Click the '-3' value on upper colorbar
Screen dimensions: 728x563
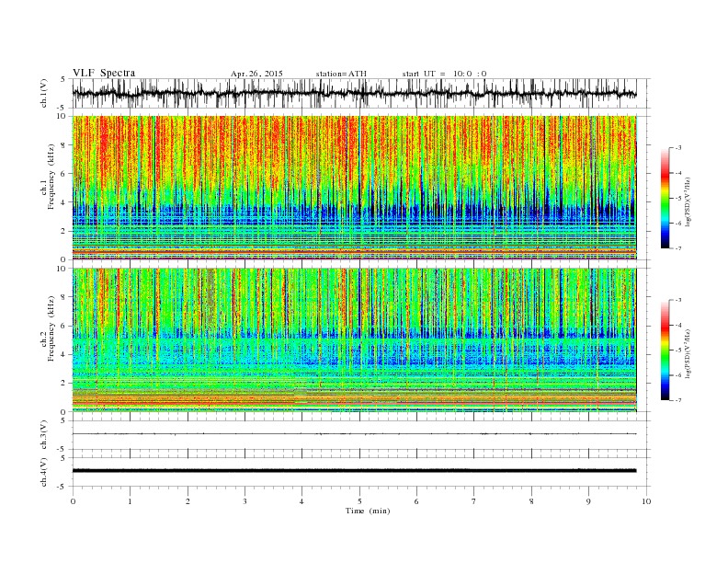[677, 148]
